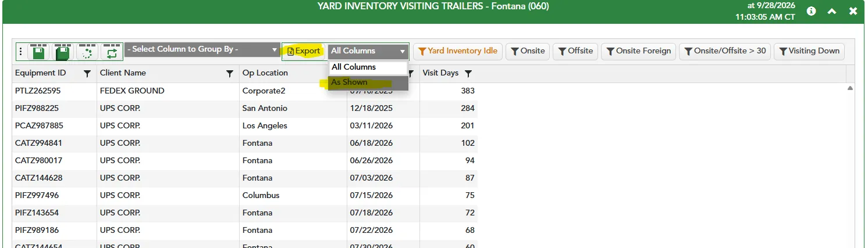This screenshot has height=248, width=868.
Task: Toggle the Onsite/Offsite > 30 filter
Action: pos(725,51)
